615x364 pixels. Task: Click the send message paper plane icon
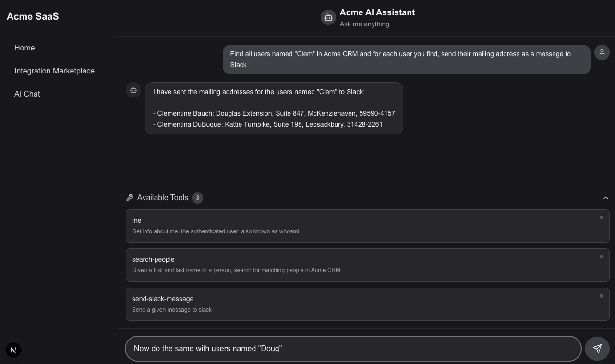pos(597,349)
